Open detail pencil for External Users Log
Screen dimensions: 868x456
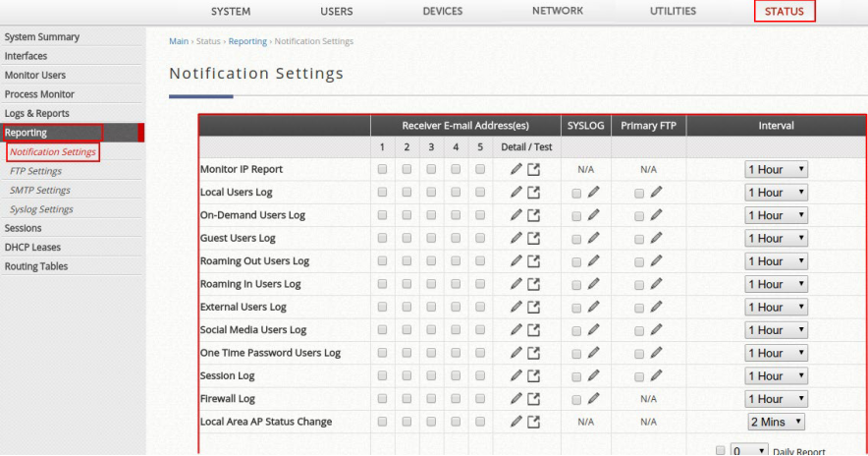[x=515, y=307]
